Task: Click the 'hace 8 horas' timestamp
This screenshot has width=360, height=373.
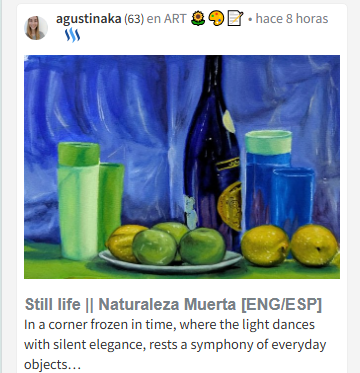Action: tap(292, 19)
